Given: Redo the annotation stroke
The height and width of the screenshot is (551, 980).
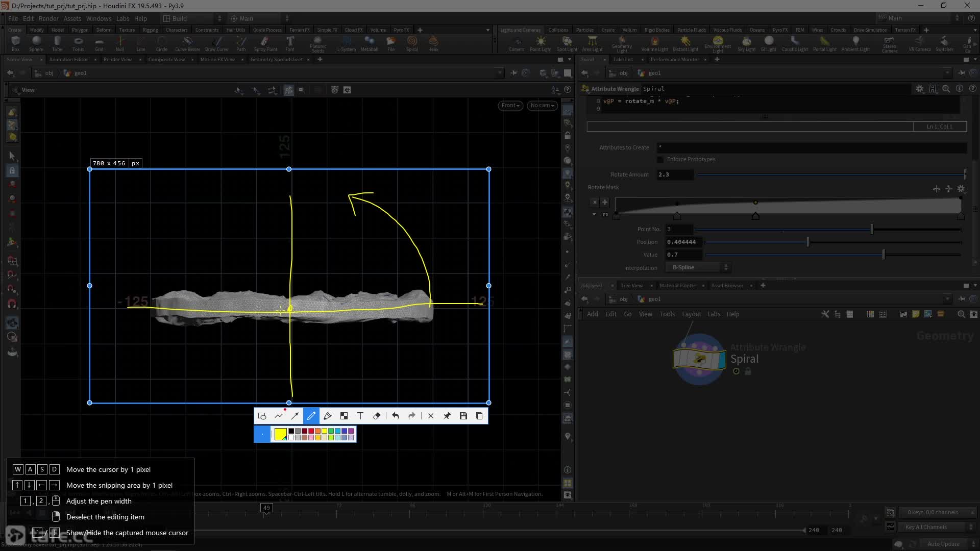Looking at the screenshot, I should [412, 416].
